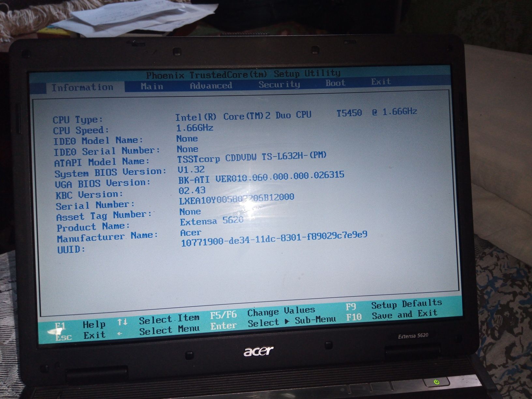Click F10 Save and Exit hint

[x=392, y=316]
